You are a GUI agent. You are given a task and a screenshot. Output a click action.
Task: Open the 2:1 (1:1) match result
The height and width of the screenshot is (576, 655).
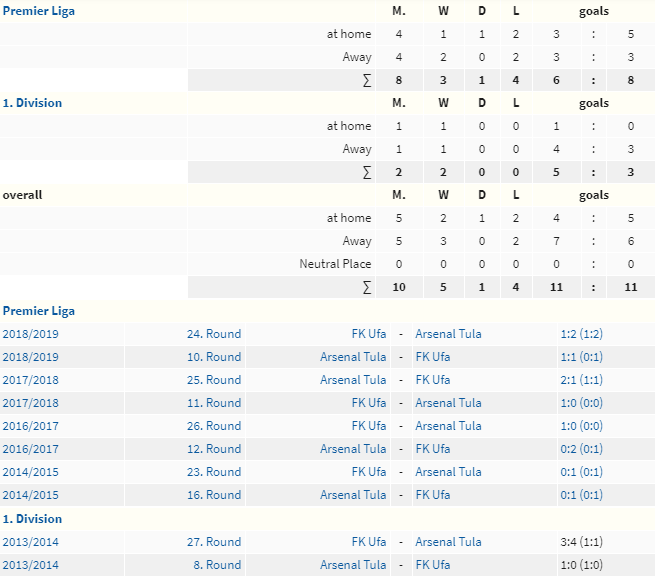pyautogui.click(x=581, y=380)
